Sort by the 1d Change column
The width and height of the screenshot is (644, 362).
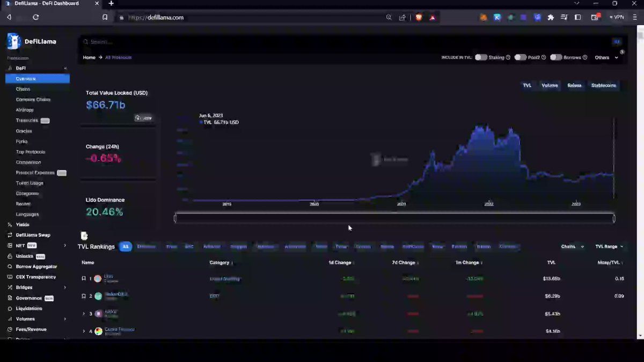(341, 263)
